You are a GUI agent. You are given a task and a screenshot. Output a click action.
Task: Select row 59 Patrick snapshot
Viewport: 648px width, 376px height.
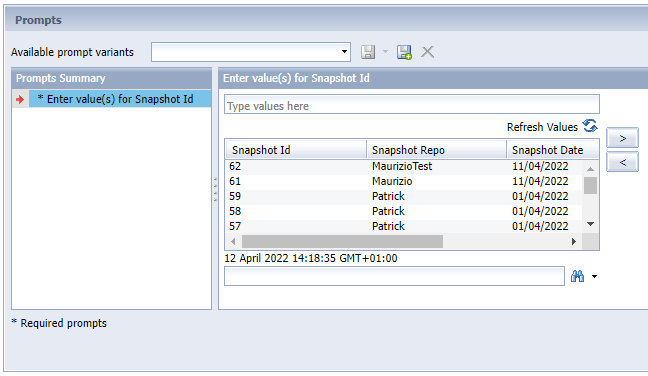[x=403, y=196]
